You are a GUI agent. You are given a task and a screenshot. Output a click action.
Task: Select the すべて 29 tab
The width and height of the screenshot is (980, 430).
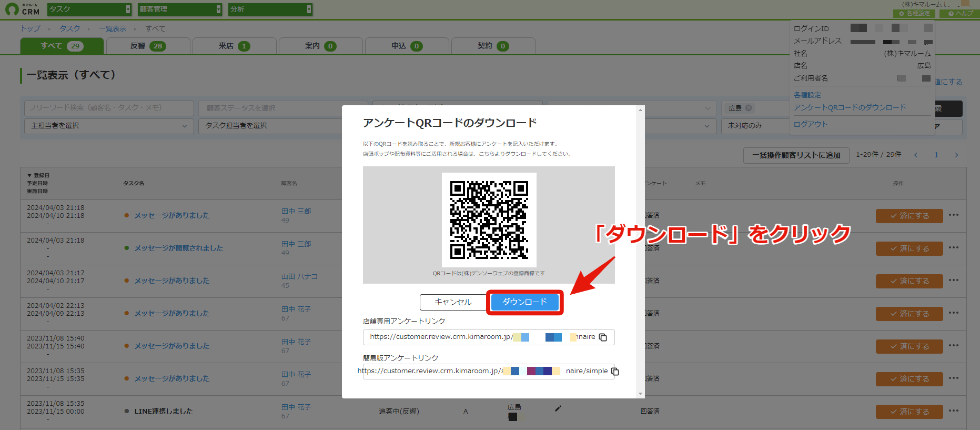(62, 46)
